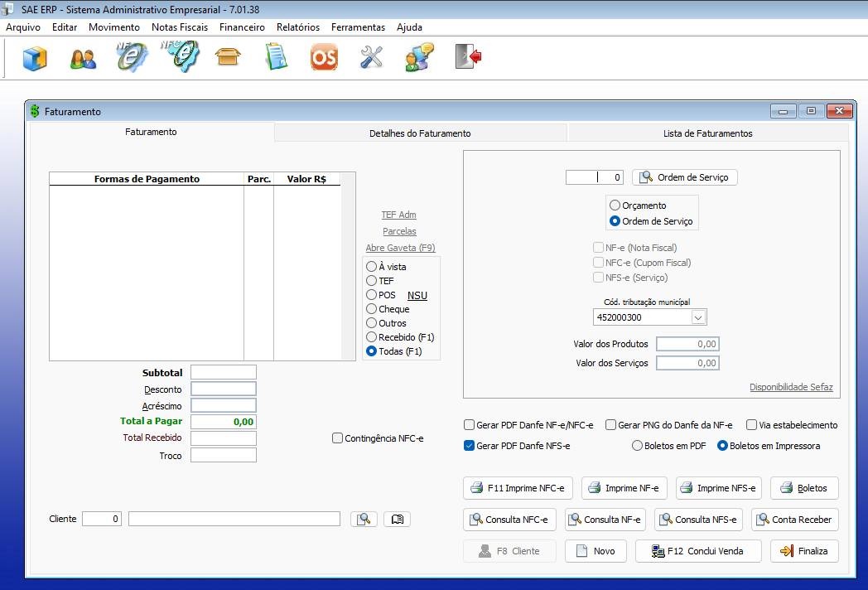Open the wrench and screwdriver tools icon
This screenshot has width=868, height=590.
(371, 57)
